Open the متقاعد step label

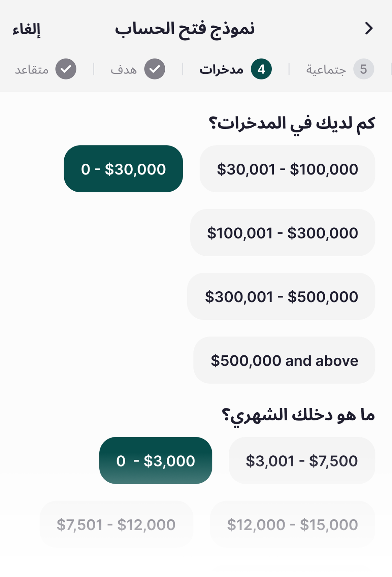[x=32, y=69]
